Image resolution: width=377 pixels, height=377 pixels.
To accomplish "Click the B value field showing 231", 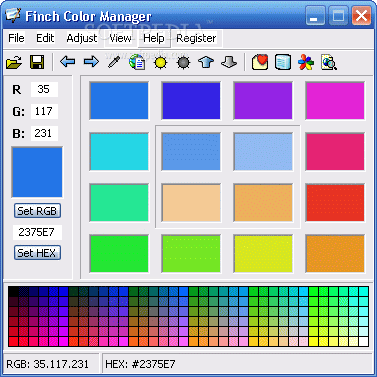I will [x=44, y=133].
